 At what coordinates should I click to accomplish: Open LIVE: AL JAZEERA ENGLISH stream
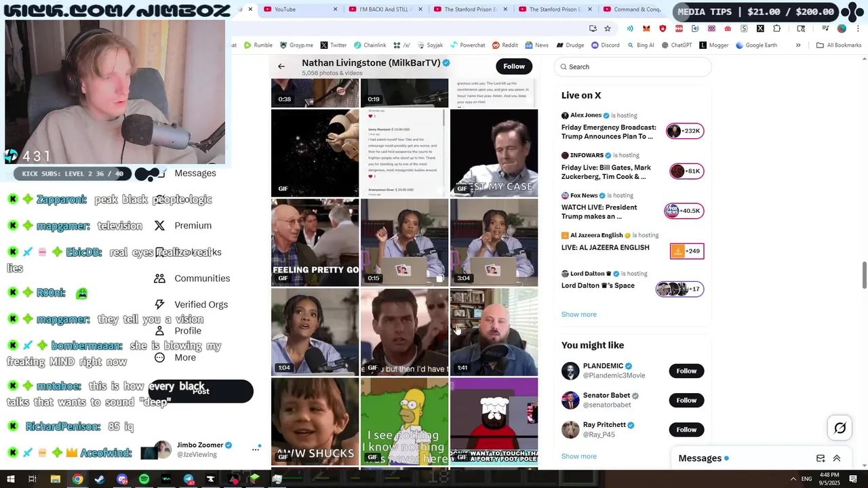606,248
